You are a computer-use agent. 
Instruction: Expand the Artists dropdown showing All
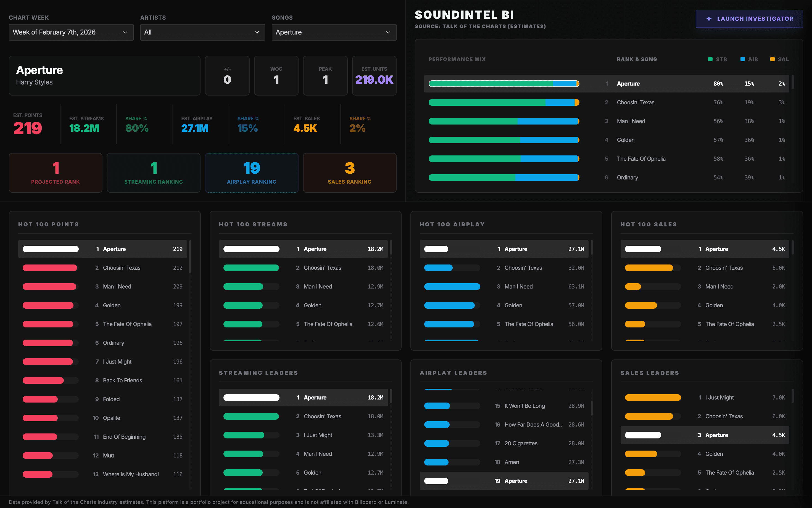[202, 32]
